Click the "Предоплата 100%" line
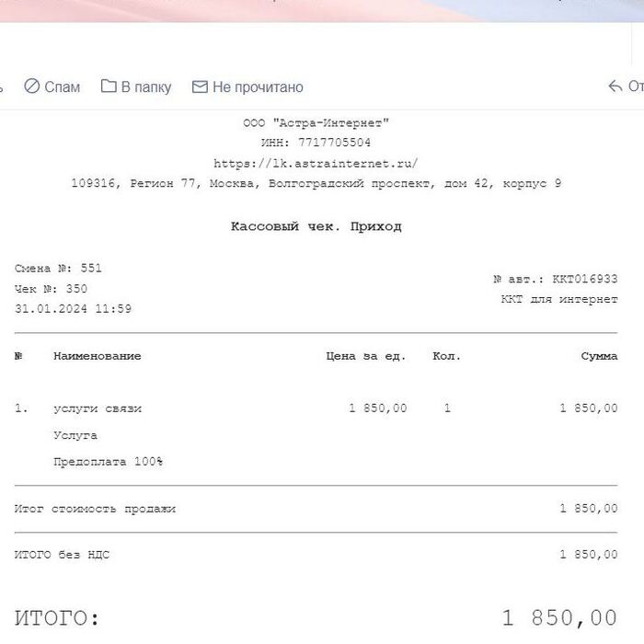644x644 pixels. [x=108, y=462]
